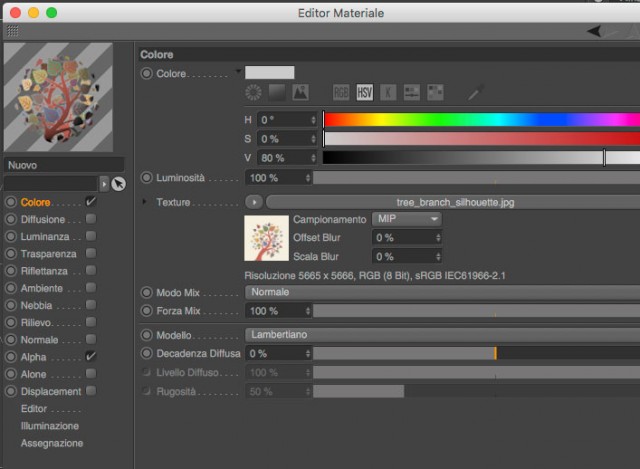This screenshot has height=469, width=640.
Task: Open the color swatches icon
Action: (435, 93)
